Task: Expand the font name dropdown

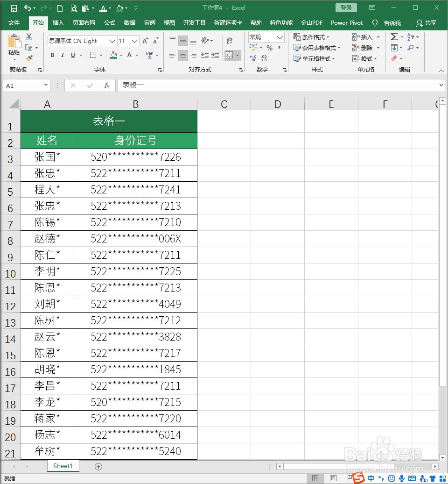Action: point(112,41)
